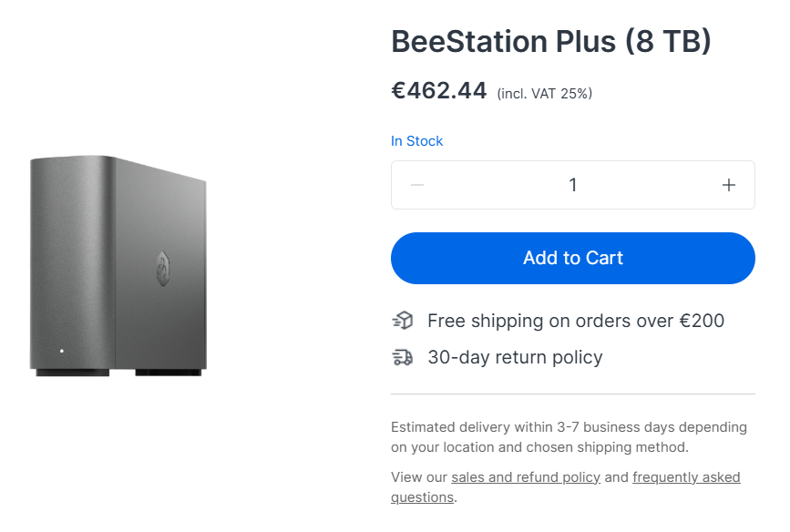Image resolution: width=790 pixels, height=532 pixels.
Task: Open the sales and refund policy link
Action: (526, 477)
